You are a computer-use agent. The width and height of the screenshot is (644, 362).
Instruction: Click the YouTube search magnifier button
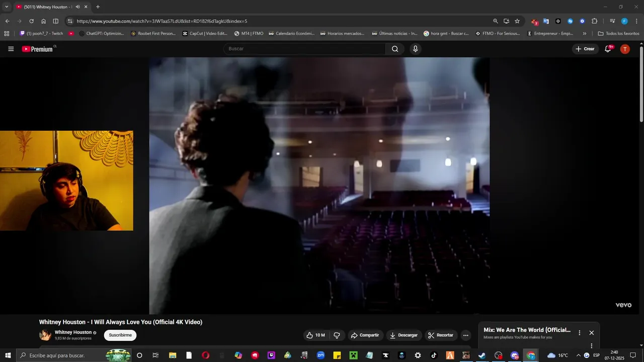[395, 49]
